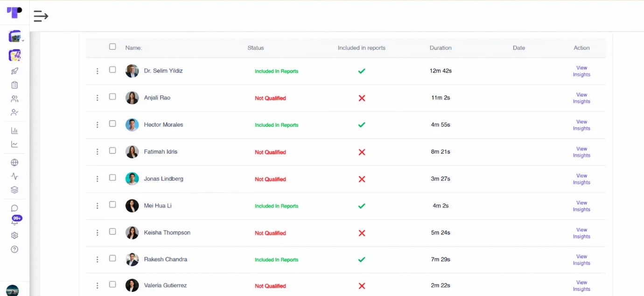The width and height of the screenshot is (644, 296).
Task: Check the box for Jonas Lindberg
Action: [x=112, y=177]
